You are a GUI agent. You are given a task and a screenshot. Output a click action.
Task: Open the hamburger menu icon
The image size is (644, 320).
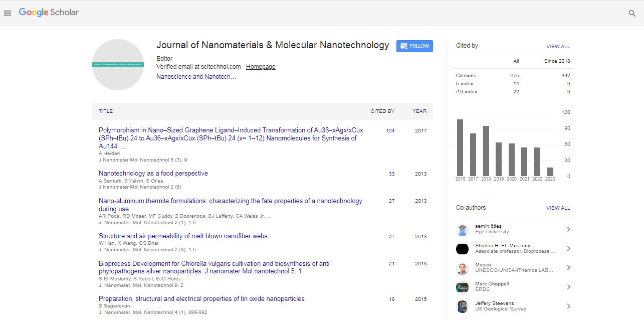[x=8, y=13]
